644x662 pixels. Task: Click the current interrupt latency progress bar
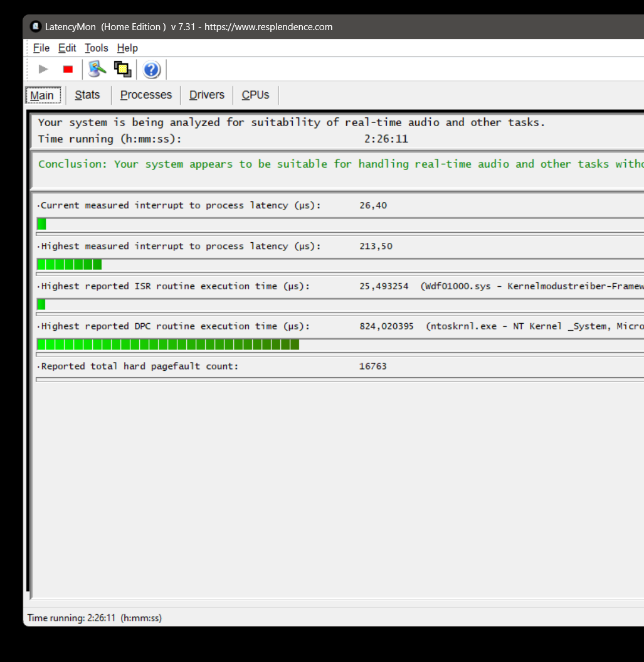click(x=340, y=224)
